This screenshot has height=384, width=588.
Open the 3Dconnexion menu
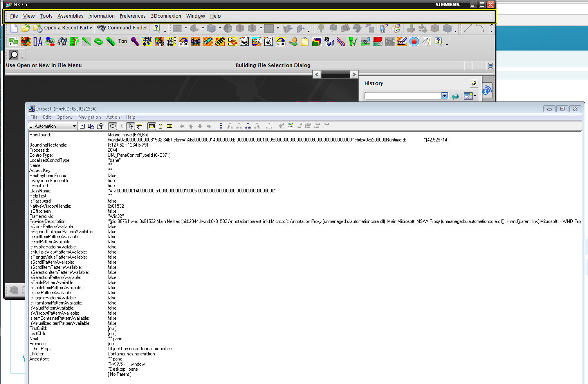[x=166, y=16]
